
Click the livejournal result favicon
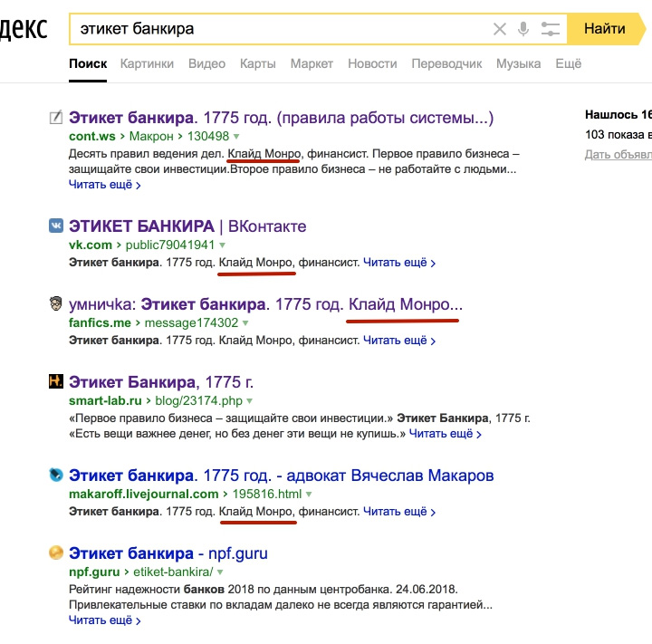(x=56, y=475)
